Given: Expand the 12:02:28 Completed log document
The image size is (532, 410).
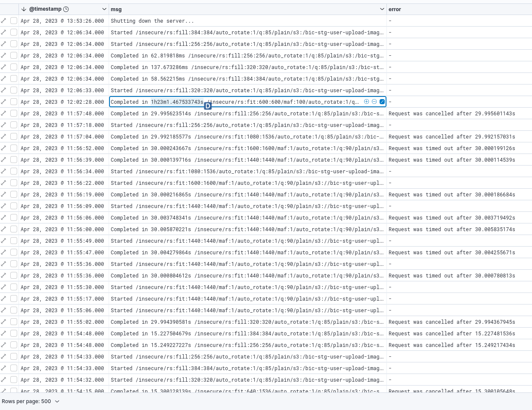Looking at the screenshot, I should click(3, 102).
